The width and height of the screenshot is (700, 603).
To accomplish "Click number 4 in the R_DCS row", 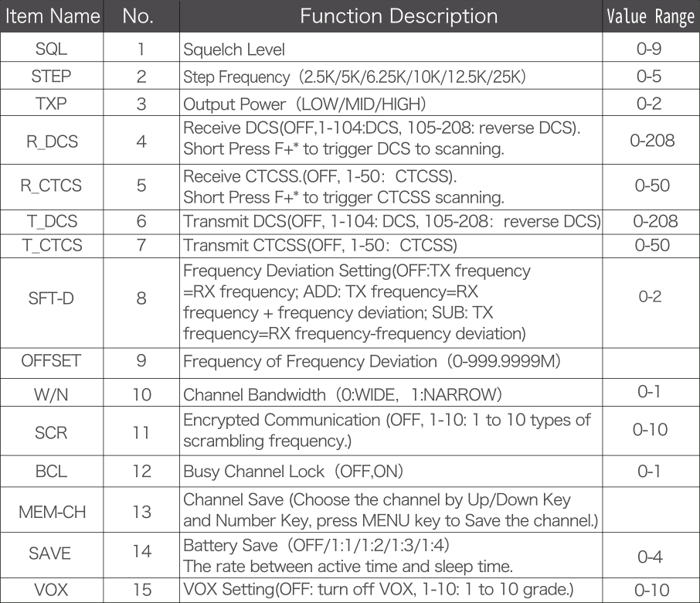I will [x=141, y=141].
